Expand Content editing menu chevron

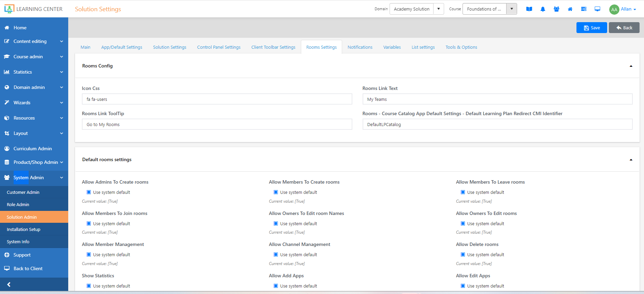coord(62,41)
